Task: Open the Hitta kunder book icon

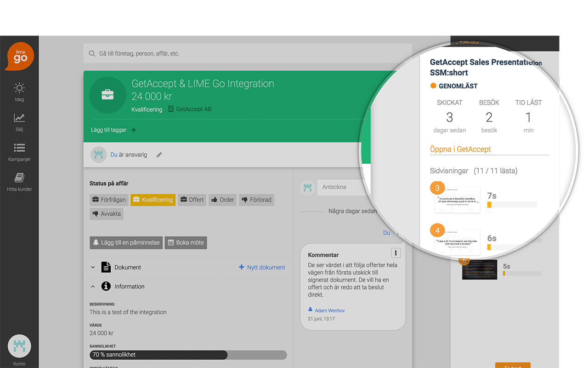Action: pyautogui.click(x=19, y=178)
